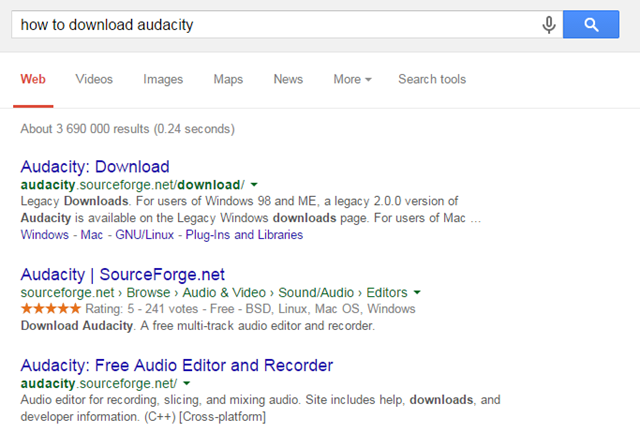Click the audacity.sourceforge.net/ green URL
The height and width of the screenshot is (433, 640).
coord(99,384)
